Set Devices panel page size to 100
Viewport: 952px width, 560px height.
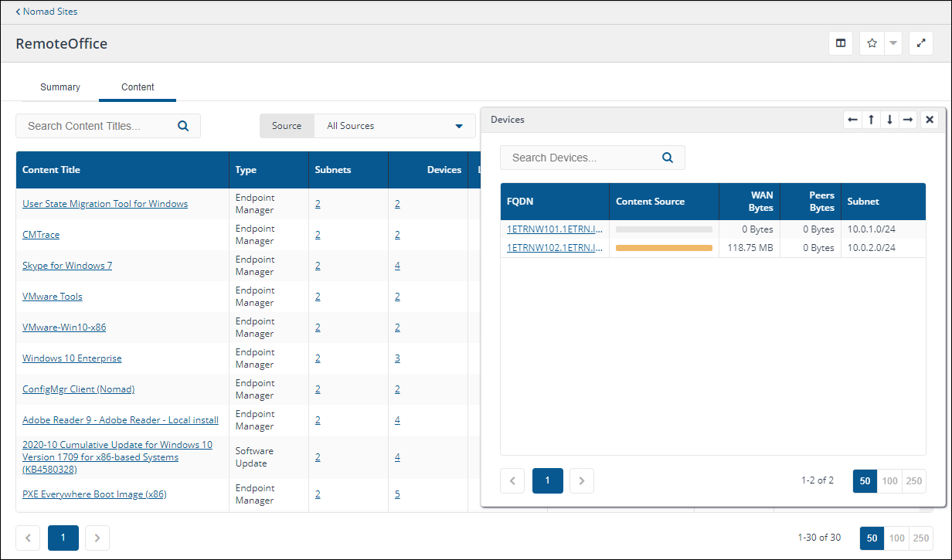tap(889, 480)
